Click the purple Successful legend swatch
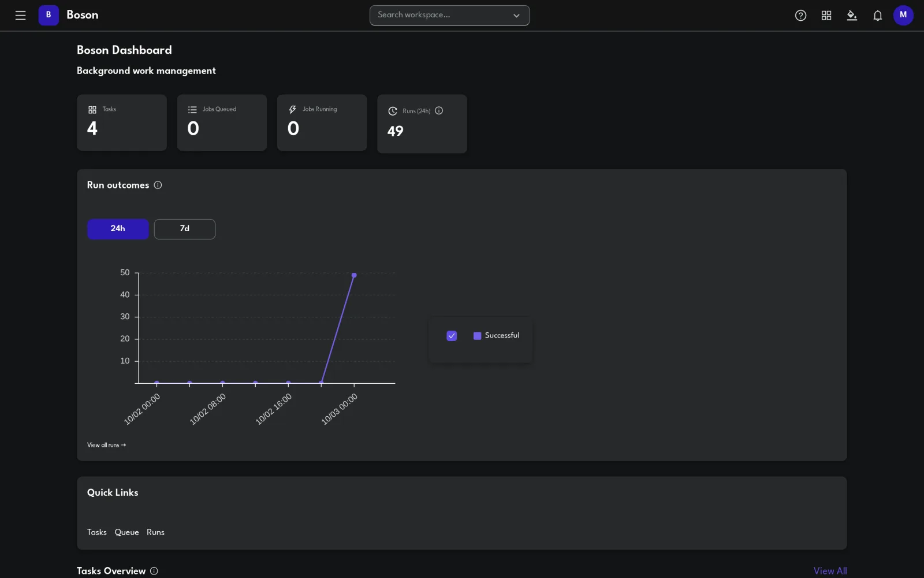Image resolution: width=924 pixels, height=578 pixels. tap(478, 336)
